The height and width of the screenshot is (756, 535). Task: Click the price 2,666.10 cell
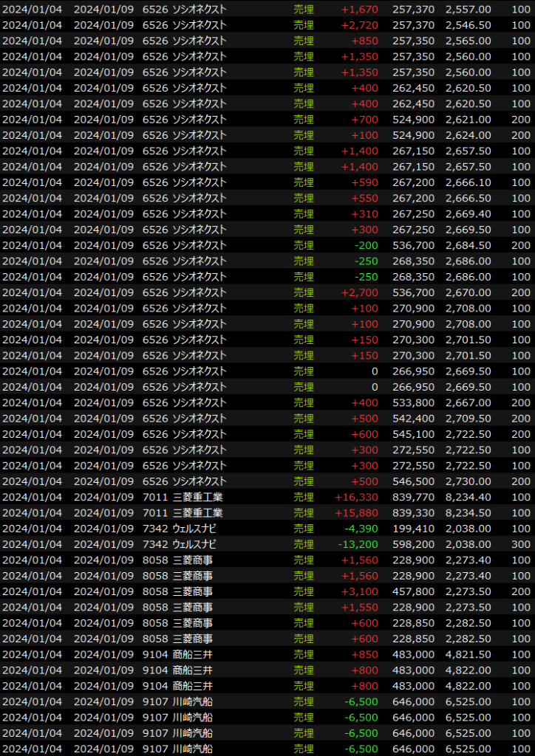468,182
